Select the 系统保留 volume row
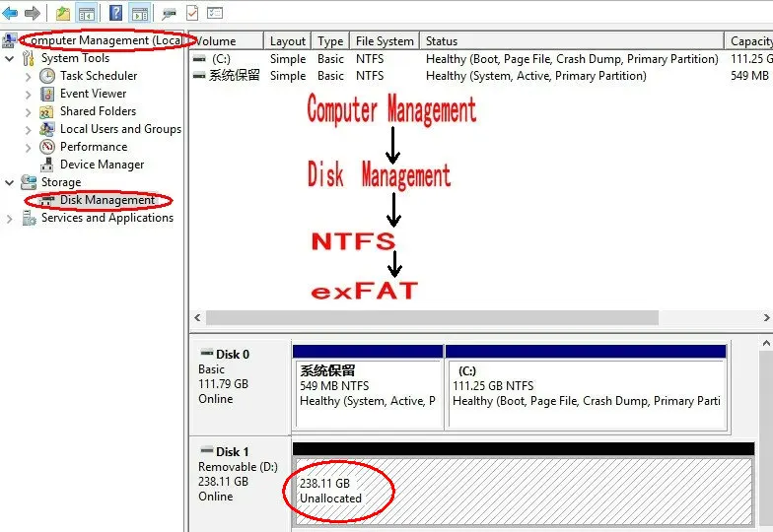 click(481, 76)
